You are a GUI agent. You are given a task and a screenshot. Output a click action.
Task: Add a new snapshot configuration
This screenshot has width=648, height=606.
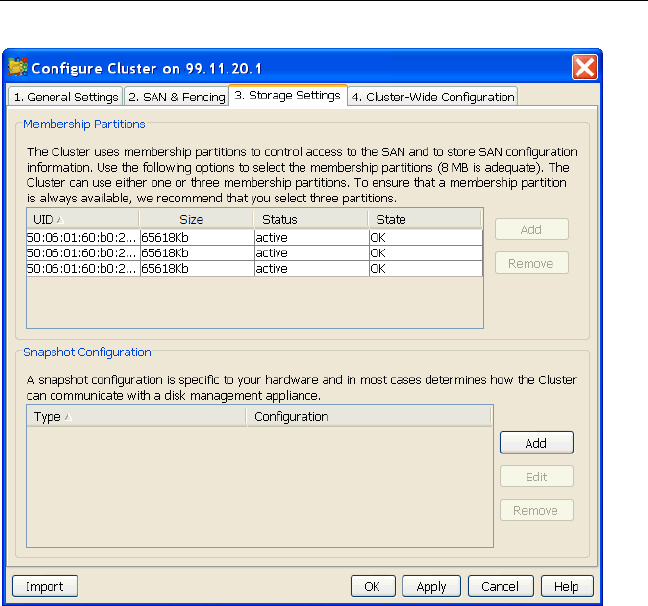pos(536,442)
